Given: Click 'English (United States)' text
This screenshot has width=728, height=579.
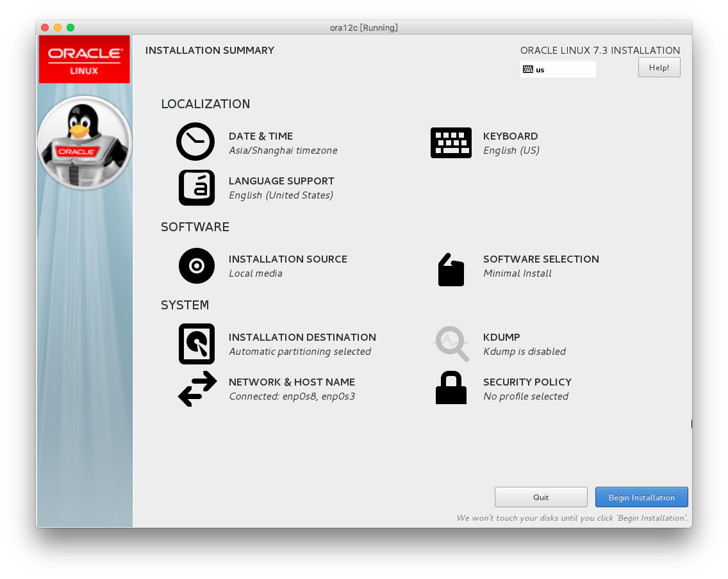Looking at the screenshot, I should click(281, 195).
